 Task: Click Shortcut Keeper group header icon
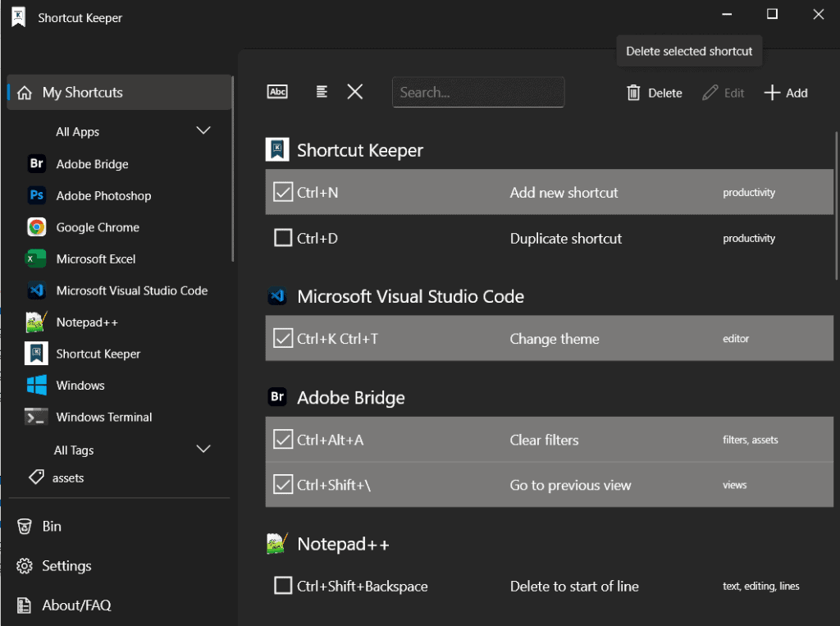tap(277, 149)
